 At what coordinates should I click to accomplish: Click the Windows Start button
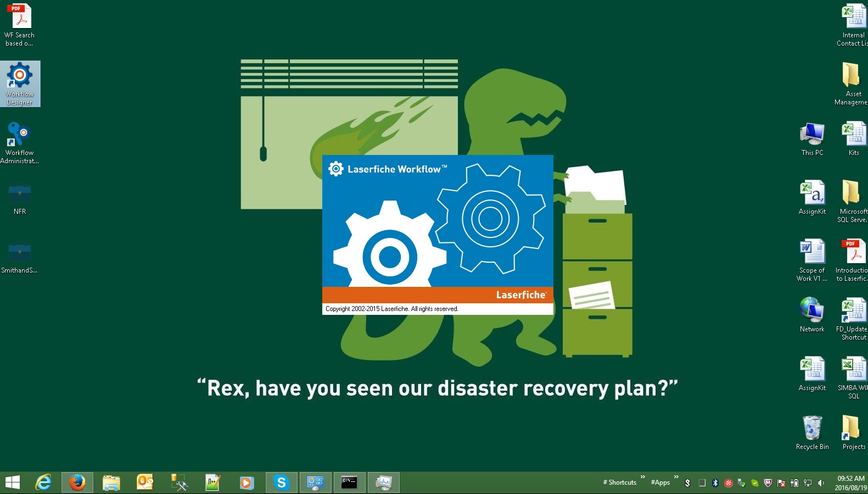[12, 482]
